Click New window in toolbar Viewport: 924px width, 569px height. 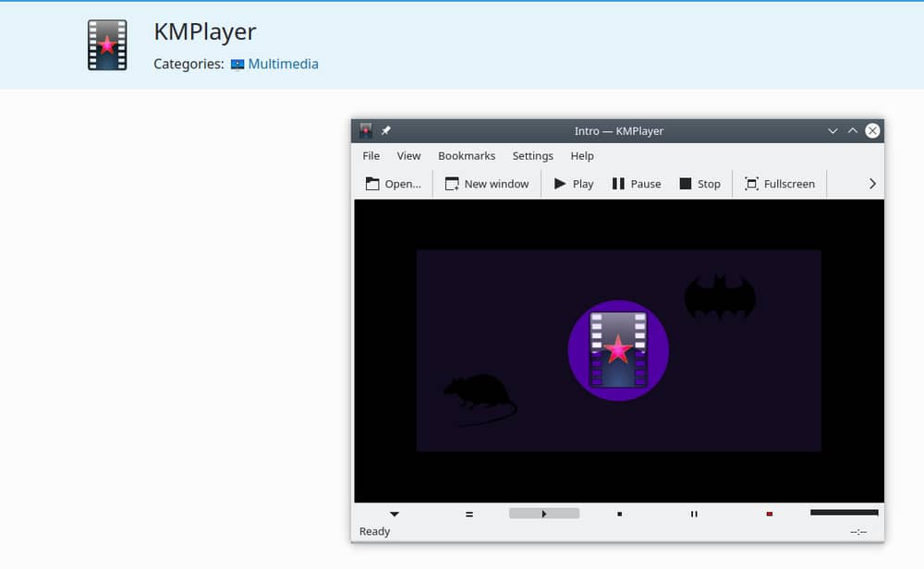[x=487, y=184]
